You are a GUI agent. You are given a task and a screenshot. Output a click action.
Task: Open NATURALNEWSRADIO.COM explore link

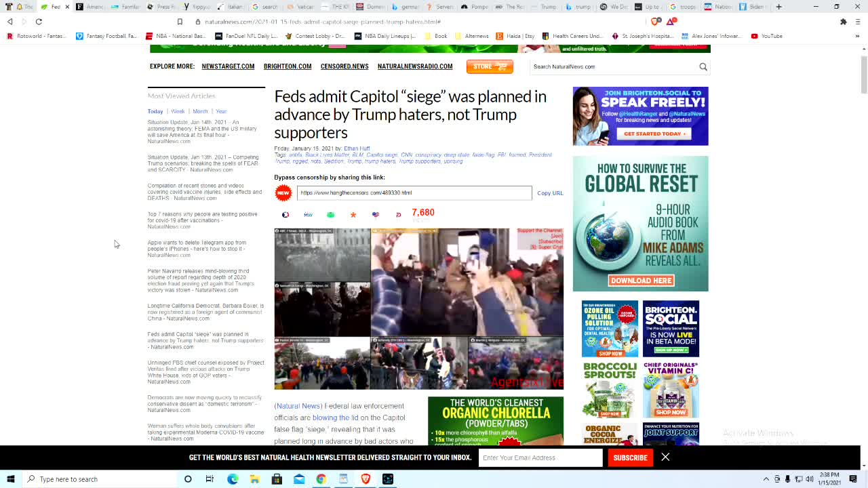415,66
